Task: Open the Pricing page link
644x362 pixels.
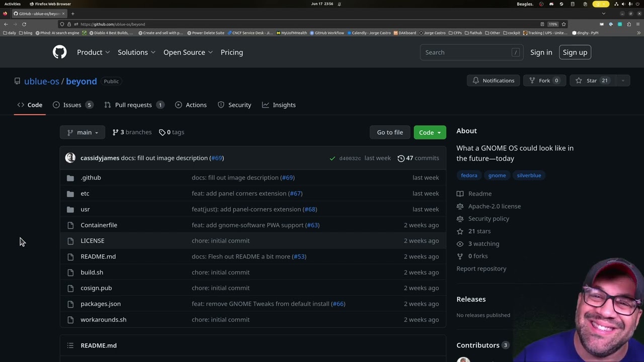Action: tap(232, 52)
